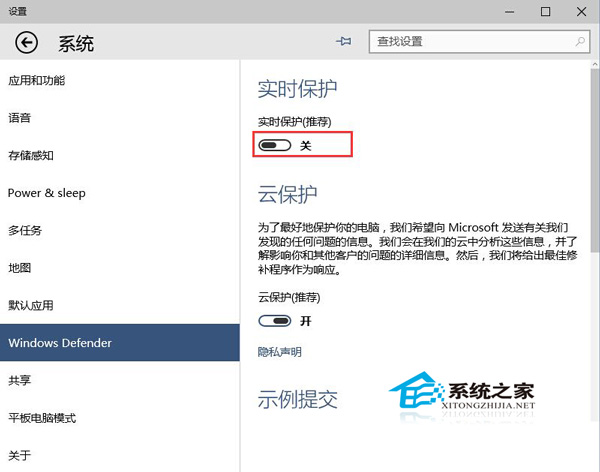This screenshot has height=472, width=600.
Task: Focus the 查找设置 search field
Action: pos(479,41)
